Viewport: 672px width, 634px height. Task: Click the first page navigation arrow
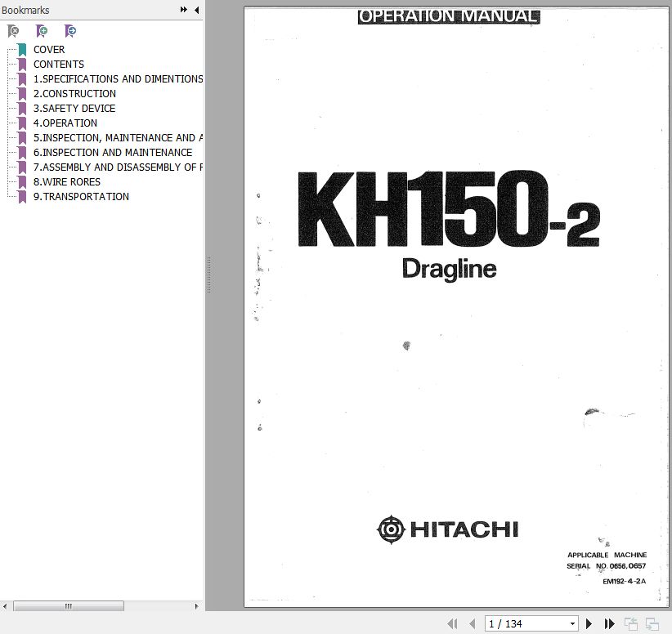point(452,623)
